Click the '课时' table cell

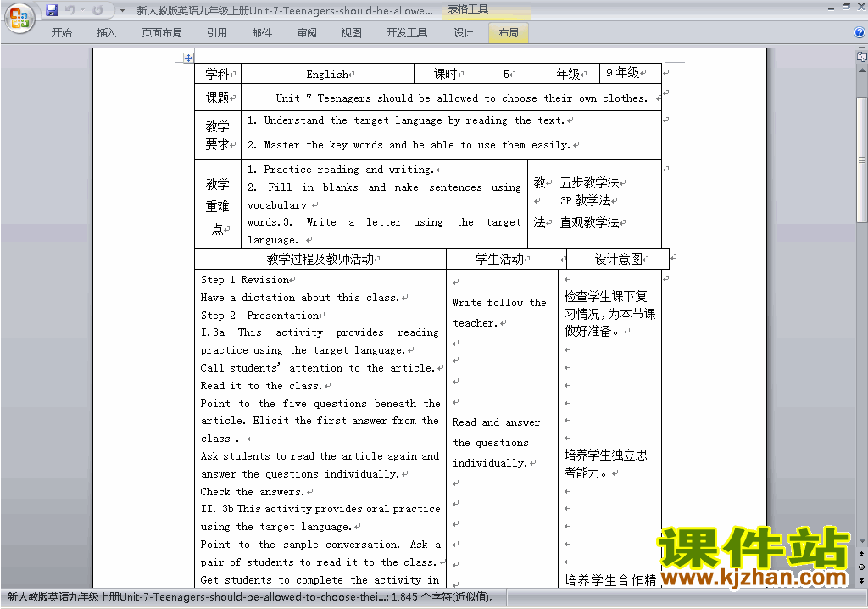pos(445,74)
